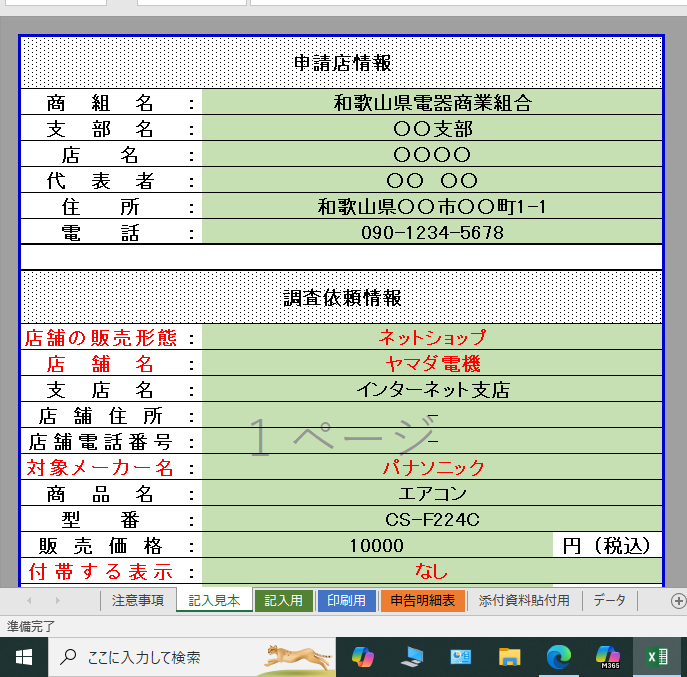Open the Microsoft 365 Copilot app
The height and width of the screenshot is (677, 687).
coord(607,657)
